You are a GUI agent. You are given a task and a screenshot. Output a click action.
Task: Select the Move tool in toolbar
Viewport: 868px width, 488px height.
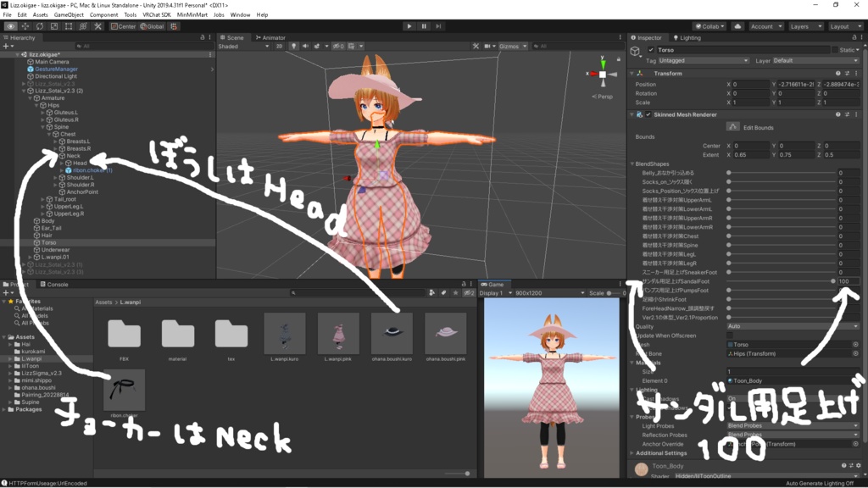[25, 26]
